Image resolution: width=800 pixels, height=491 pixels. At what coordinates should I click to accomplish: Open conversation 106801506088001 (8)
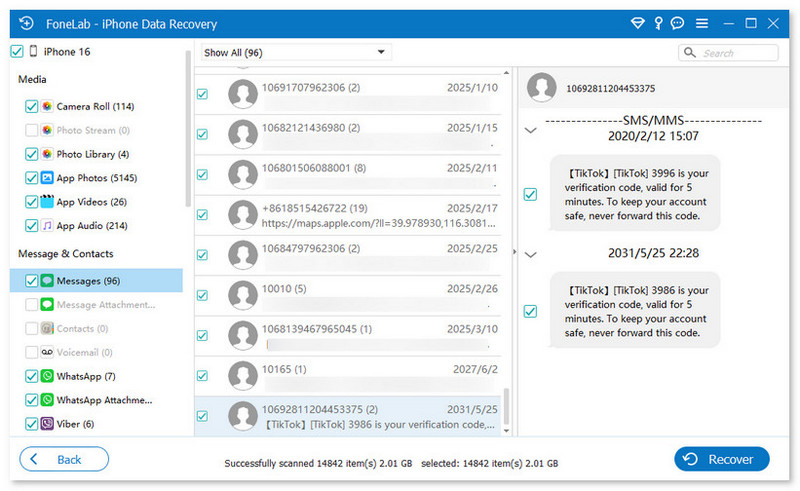pyautogui.click(x=347, y=175)
